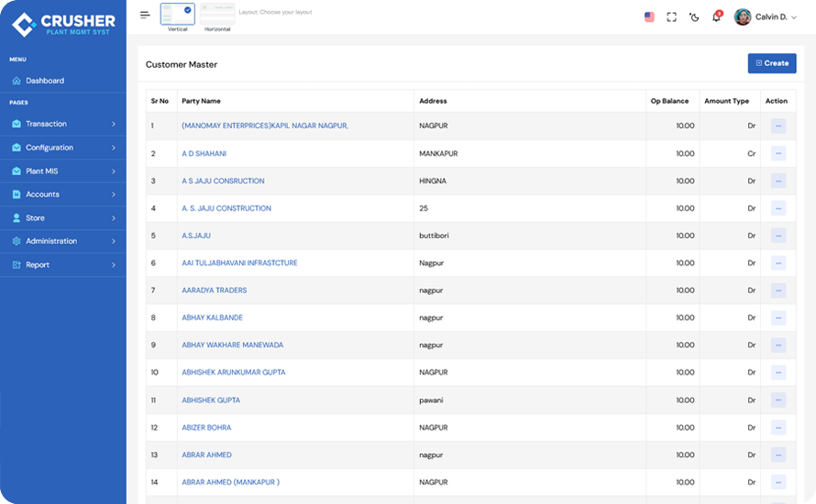Open action menu for AAI TULJABHAVANI INFRASTCTURE

(778, 263)
